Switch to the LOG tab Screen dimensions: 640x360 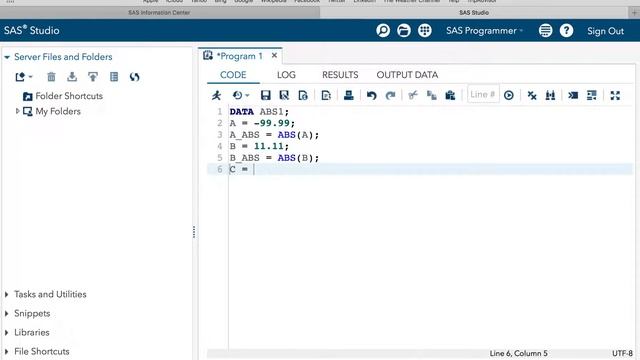click(x=286, y=75)
